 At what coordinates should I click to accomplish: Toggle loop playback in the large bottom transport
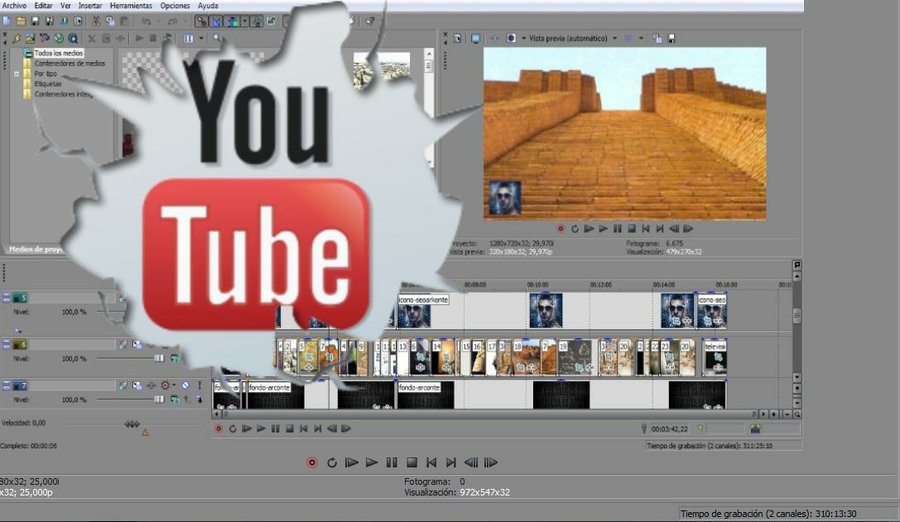pyautogui.click(x=332, y=462)
